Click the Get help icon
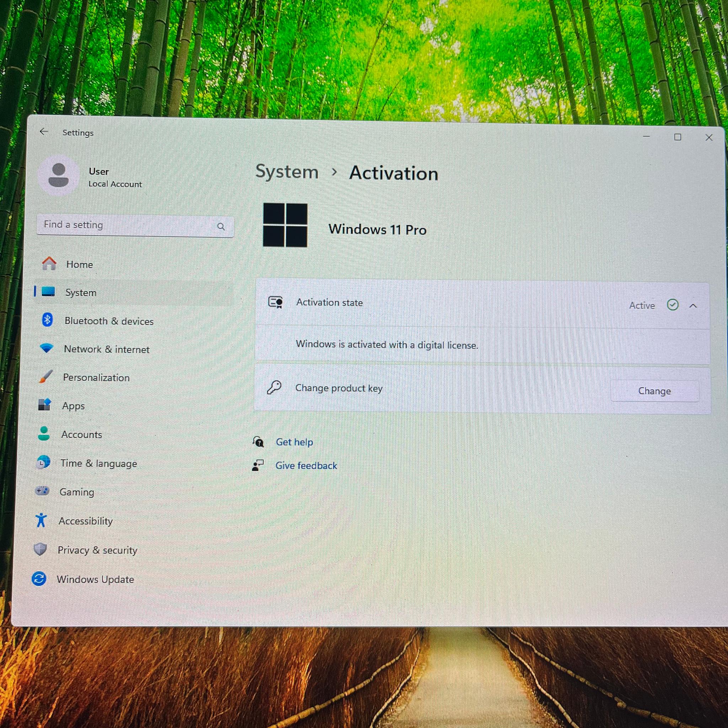 click(258, 441)
